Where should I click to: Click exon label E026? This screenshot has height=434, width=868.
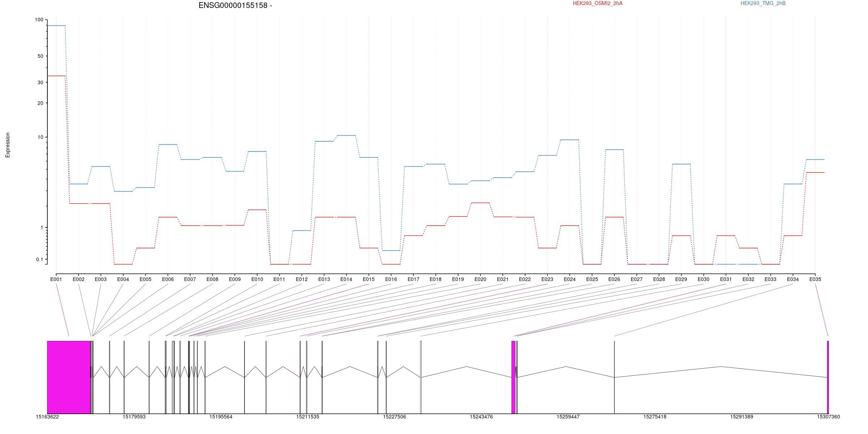pos(614,279)
